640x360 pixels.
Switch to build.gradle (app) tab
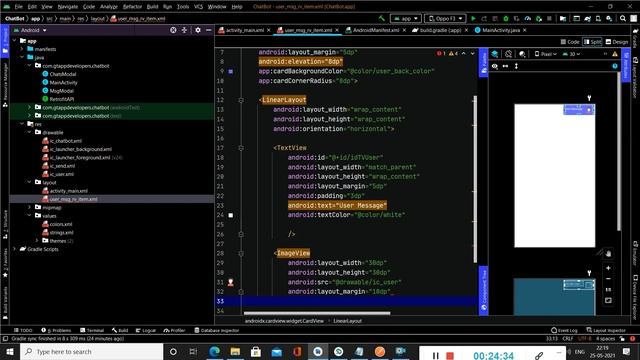(440, 30)
